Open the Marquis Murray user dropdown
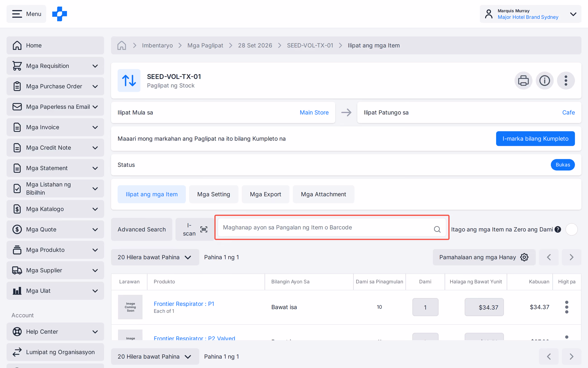588x368 pixels. pos(530,14)
